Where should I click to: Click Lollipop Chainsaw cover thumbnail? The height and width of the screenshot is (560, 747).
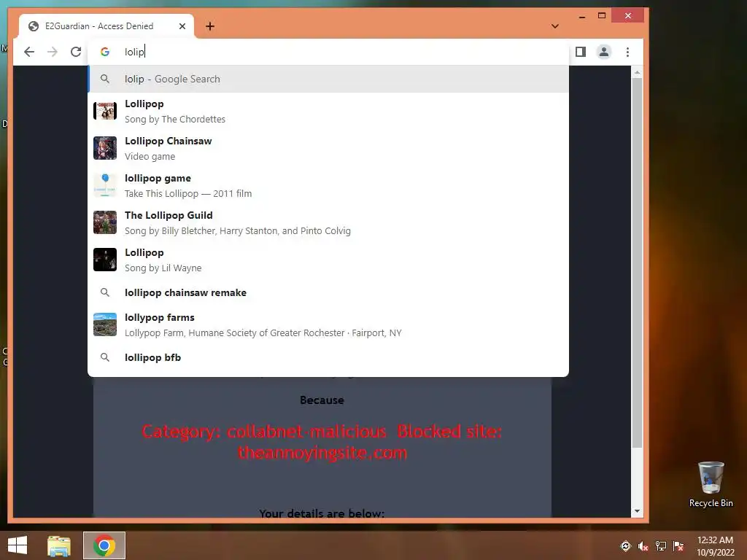pyautogui.click(x=105, y=148)
